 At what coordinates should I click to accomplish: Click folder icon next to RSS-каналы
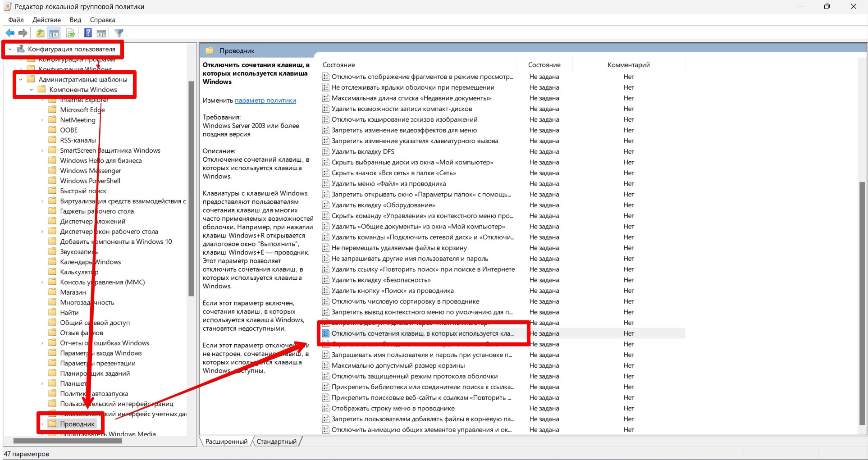tap(53, 140)
